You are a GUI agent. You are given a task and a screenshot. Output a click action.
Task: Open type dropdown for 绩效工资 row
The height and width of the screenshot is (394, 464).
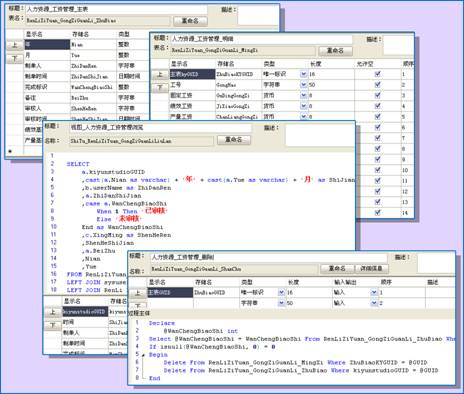303,106
